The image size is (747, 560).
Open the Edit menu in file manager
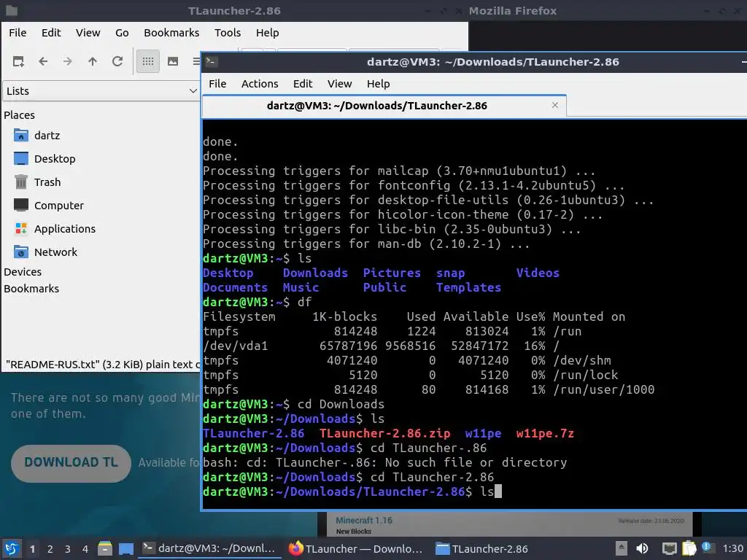click(51, 33)
